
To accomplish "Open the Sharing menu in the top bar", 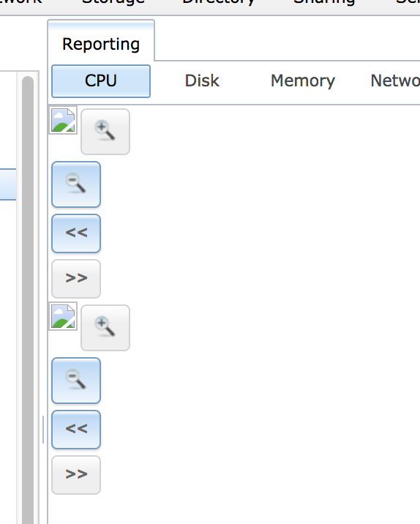I will coord(323,3).
